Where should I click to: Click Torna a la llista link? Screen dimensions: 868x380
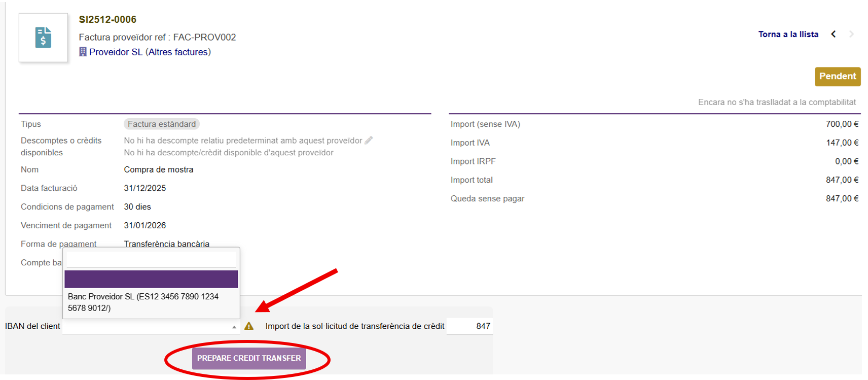coord(788,34)
